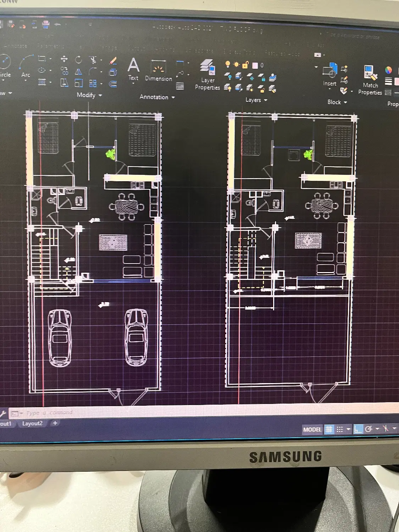Click the Insert block icon
Viewport: 399px width, 532px height.
[x=330, y=74]
